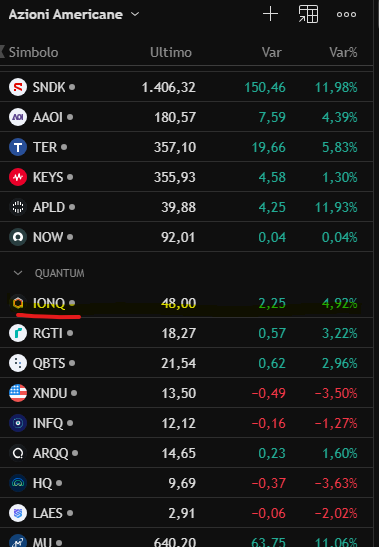379x547 pixels.
Task: Click the ARQQ logo icon
Action: tap(18, 453)
